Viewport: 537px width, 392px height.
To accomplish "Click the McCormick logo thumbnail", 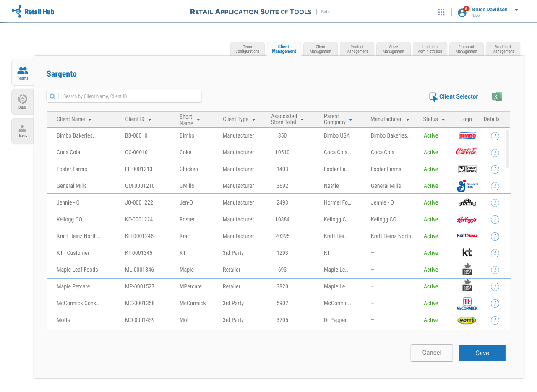I will click(467, 304).
